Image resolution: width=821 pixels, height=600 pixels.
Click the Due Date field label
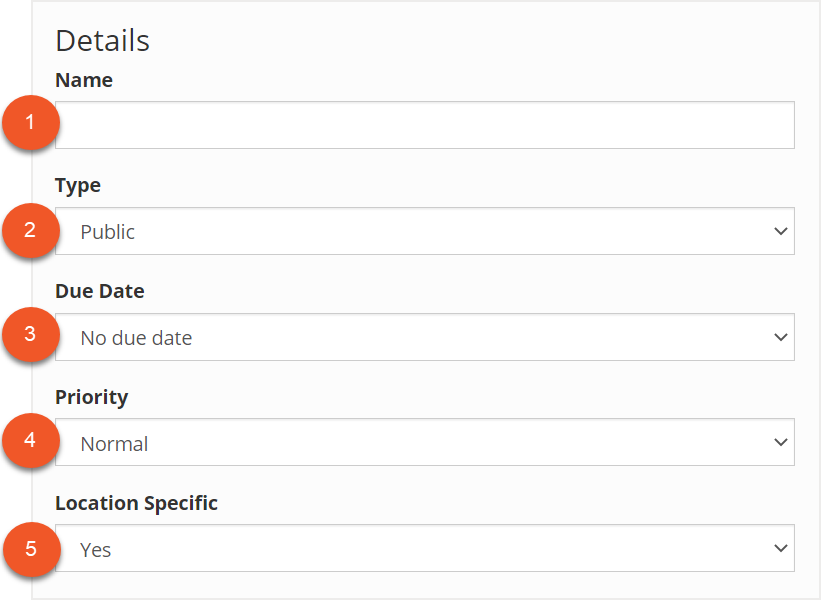click(100, 292)
